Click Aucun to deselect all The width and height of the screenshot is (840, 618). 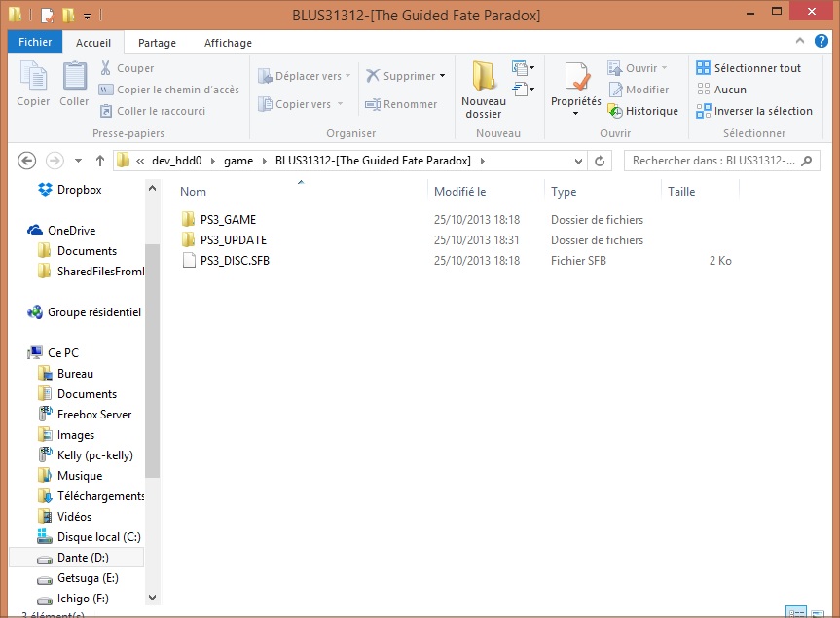pyautogui.click(x=721, y=90)
